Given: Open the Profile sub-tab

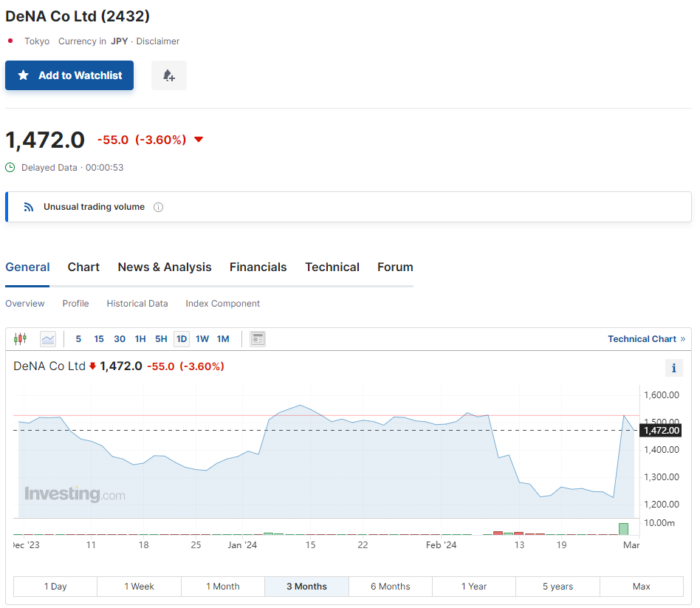Looking at the screenshot, I should pyautogui.click(x=75, y=304).
